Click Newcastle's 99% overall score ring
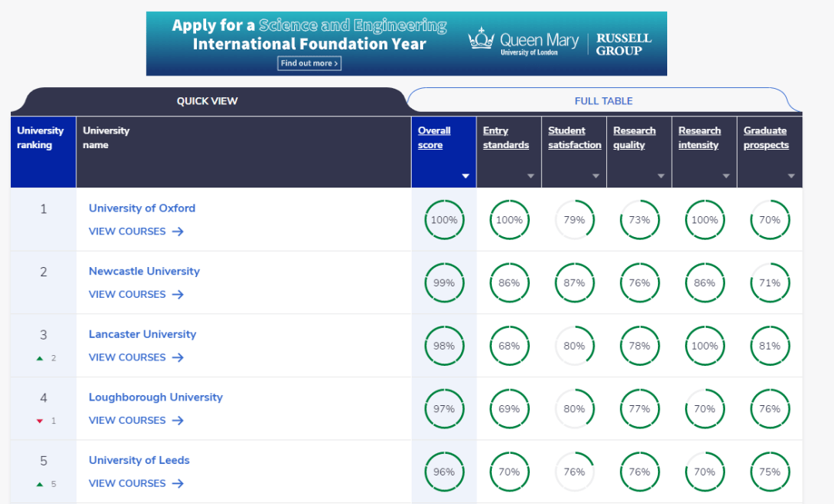The image size is (834, 504). click(444, 282)
